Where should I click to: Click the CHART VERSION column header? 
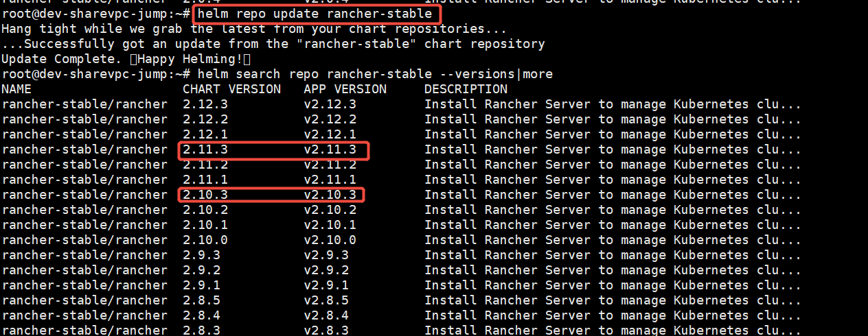point(231,89)
